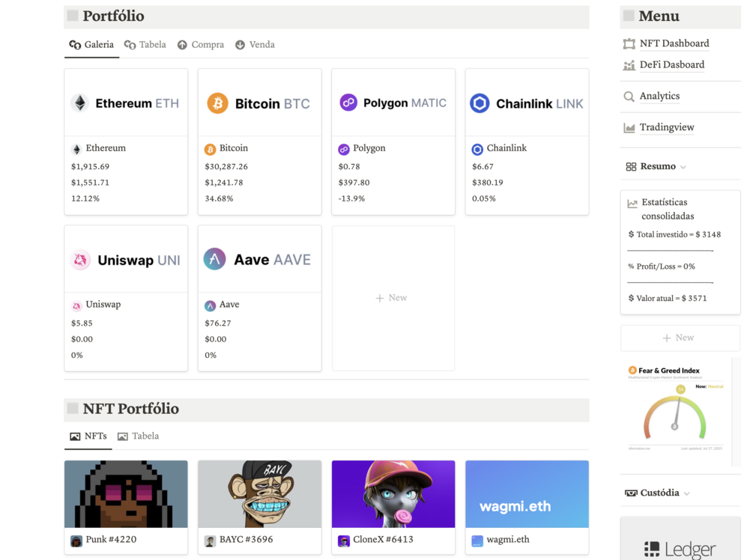
Task: Click the Punk #4220 avatar icon
Action: [x=76, y=541]
